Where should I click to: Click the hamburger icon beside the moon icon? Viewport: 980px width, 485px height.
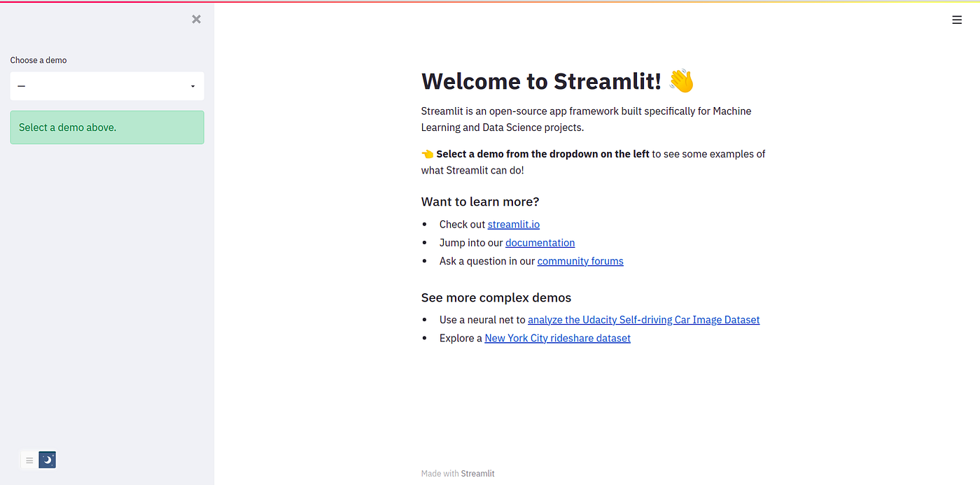tap(29, 460)
